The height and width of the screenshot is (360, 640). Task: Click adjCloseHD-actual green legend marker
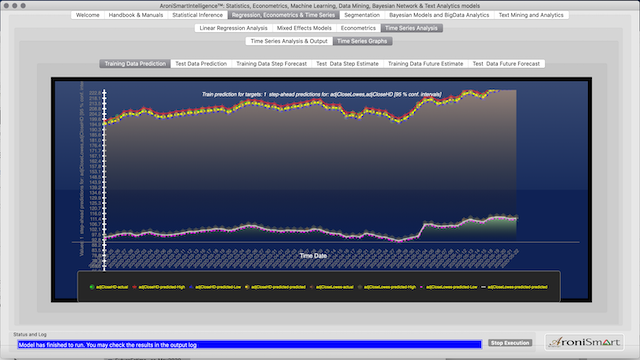coord(91,287)
